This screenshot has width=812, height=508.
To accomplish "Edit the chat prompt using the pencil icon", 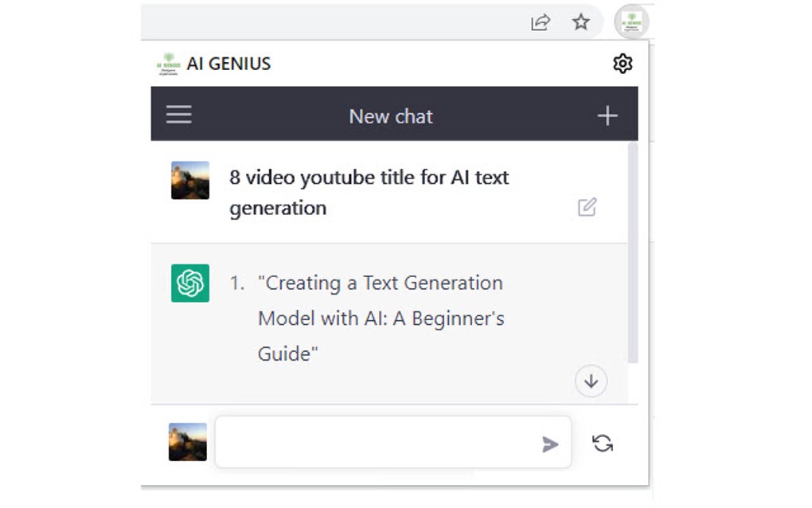I will coord(587,206).
